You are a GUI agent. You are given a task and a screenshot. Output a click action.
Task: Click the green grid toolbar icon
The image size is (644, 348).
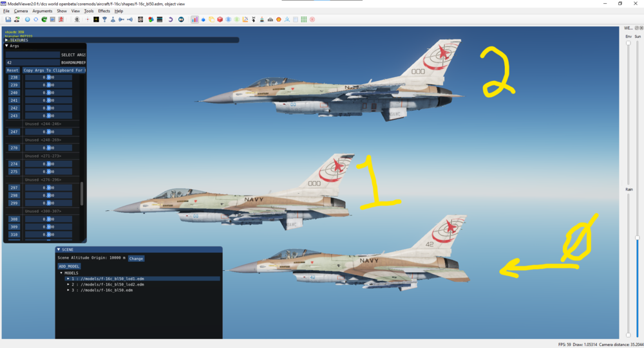point(304,19)
